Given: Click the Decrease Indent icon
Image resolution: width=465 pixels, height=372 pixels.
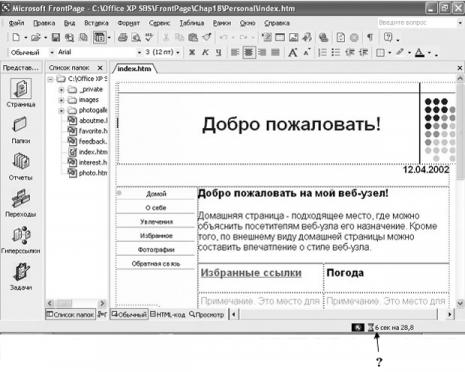Looking at the screenshot, I should tap(350, 53).
